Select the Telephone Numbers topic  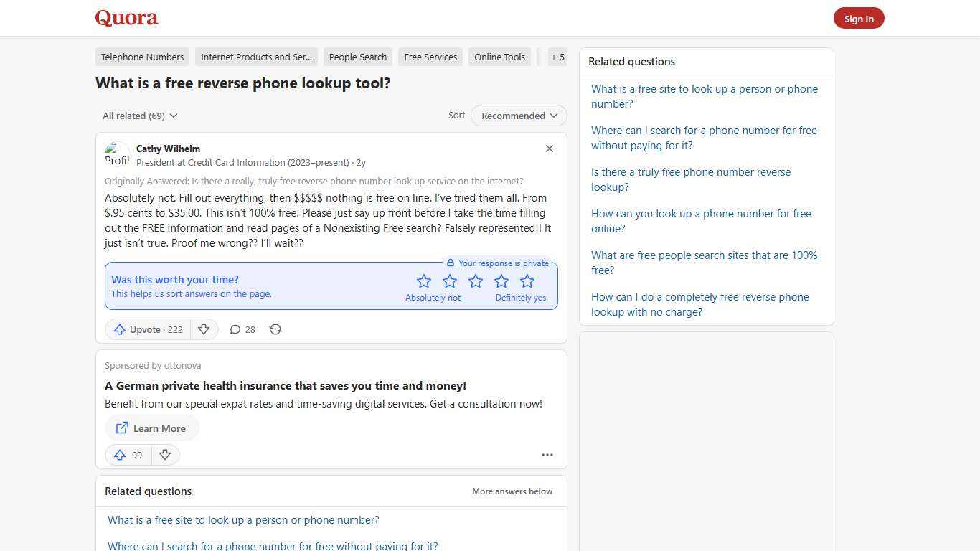click(142, 57)
